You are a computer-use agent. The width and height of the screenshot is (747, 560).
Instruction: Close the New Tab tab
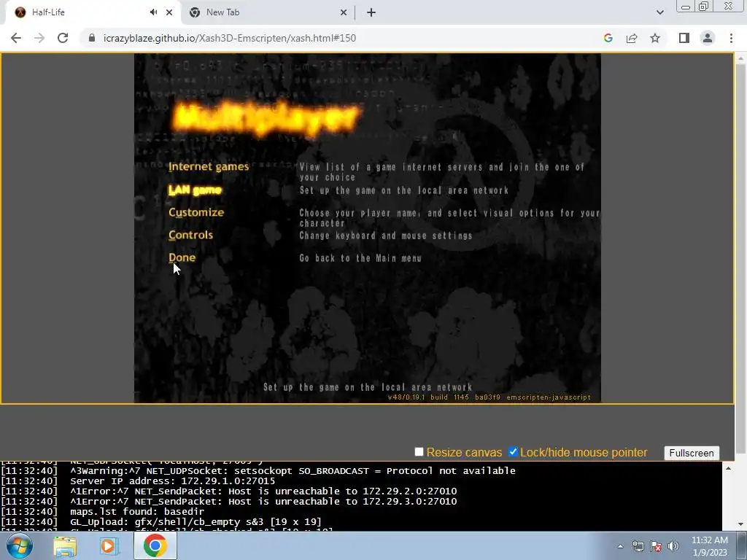tap(344, 12)
